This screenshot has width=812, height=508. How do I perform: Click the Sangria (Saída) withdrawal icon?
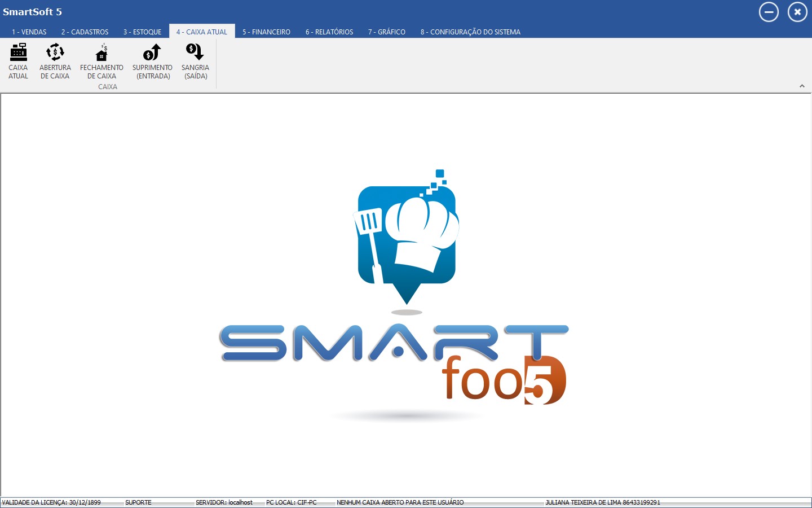pos(195,61)
